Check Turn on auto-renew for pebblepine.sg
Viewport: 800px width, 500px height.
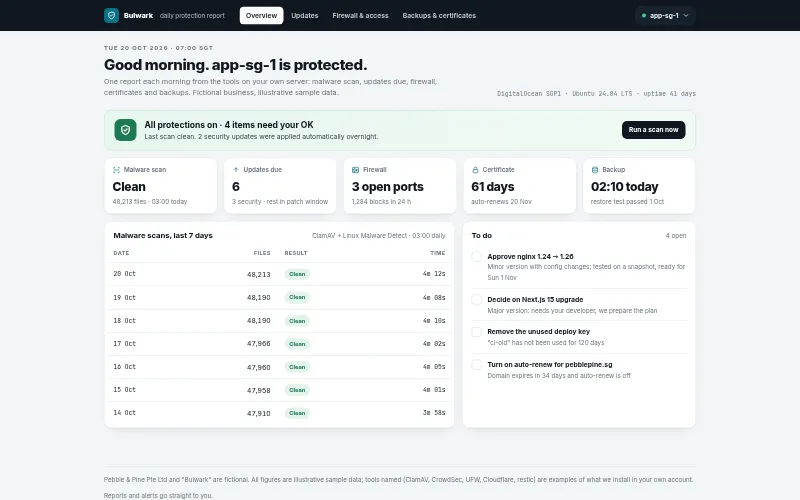click(477, 365)
